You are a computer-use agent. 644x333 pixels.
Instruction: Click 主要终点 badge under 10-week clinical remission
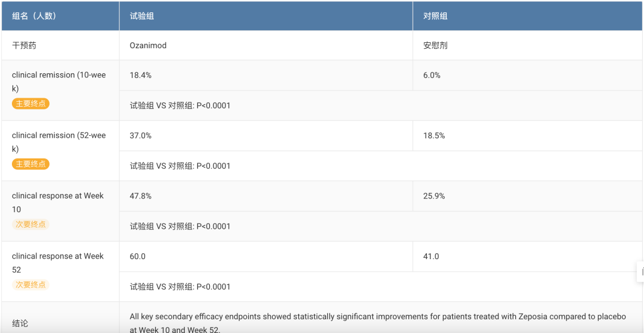coord(30,104)
